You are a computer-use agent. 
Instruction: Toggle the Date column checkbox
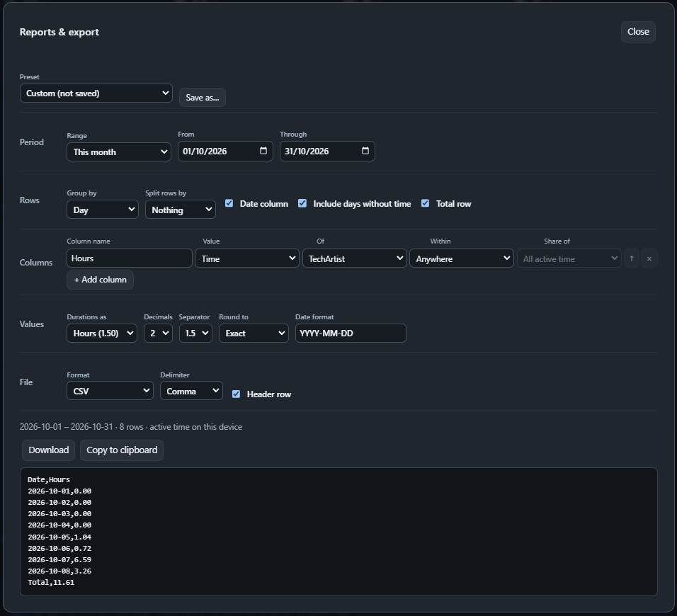(229, 203)
